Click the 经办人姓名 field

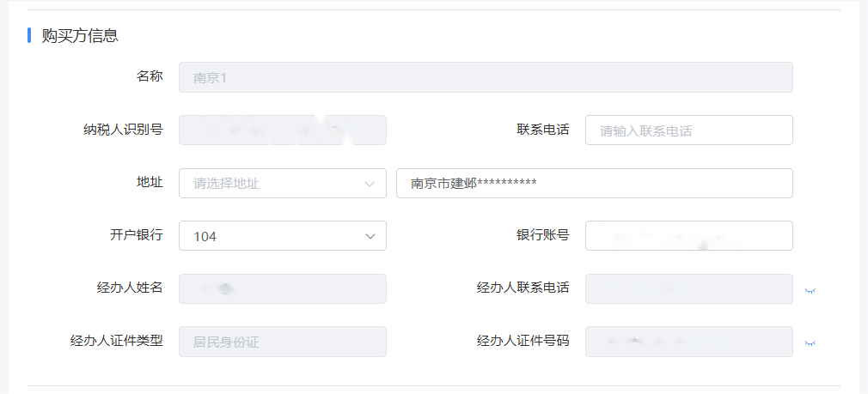click(282, 289)
